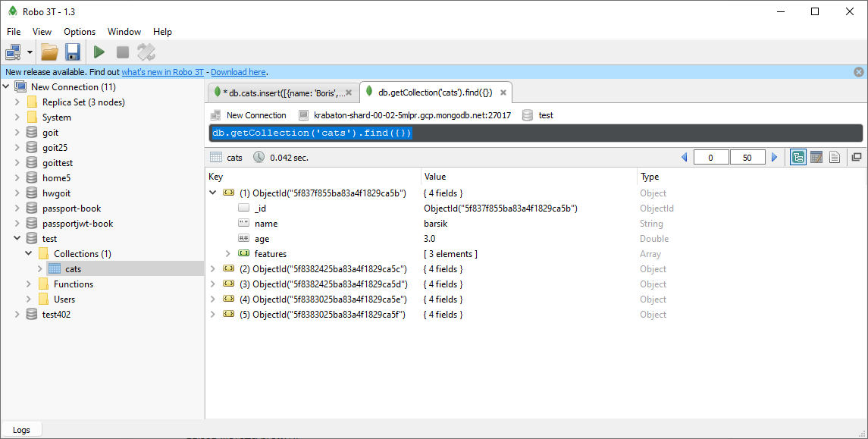
Task: Select the passport-book database icon
Action: coord(32,209)
